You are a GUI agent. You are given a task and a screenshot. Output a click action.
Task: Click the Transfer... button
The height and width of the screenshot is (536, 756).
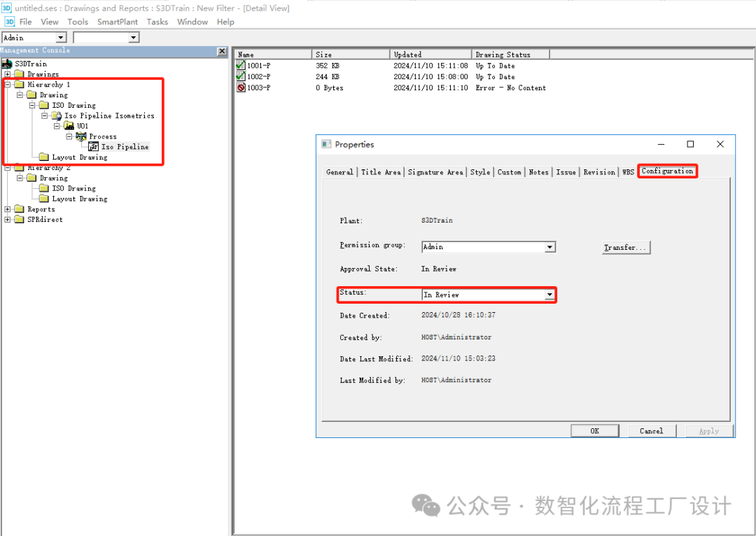pyautogui.click(x=626, y=247)
